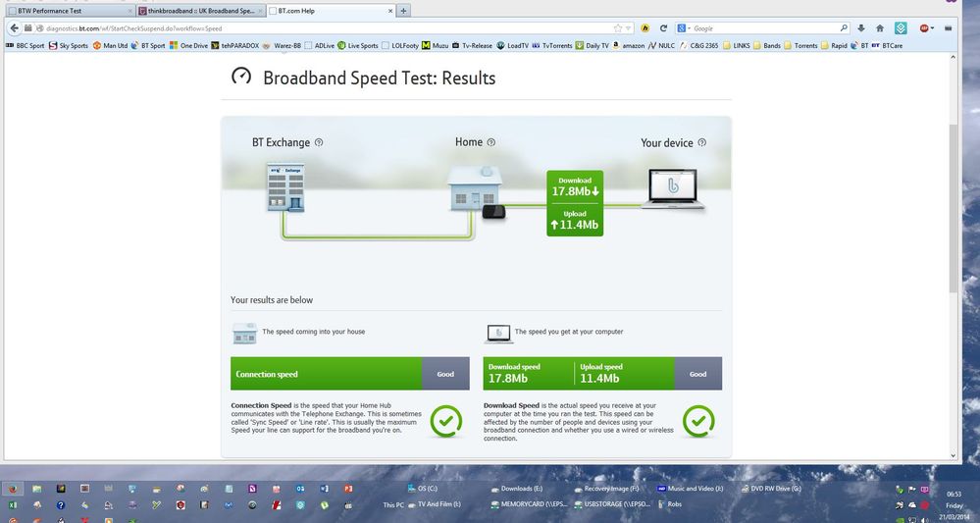Open the Bands bookmarks folder
Viewport: 980px width, 523px height.
pos(767,45)
